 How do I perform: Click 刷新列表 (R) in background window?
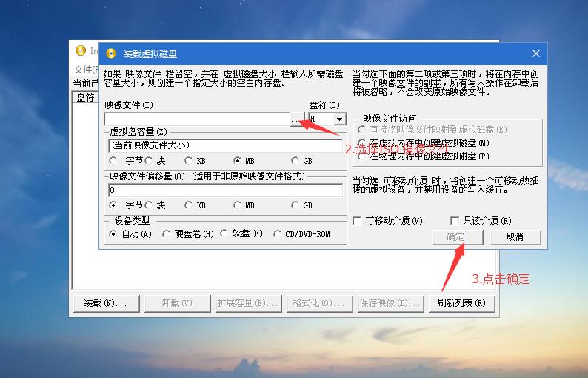461,303
